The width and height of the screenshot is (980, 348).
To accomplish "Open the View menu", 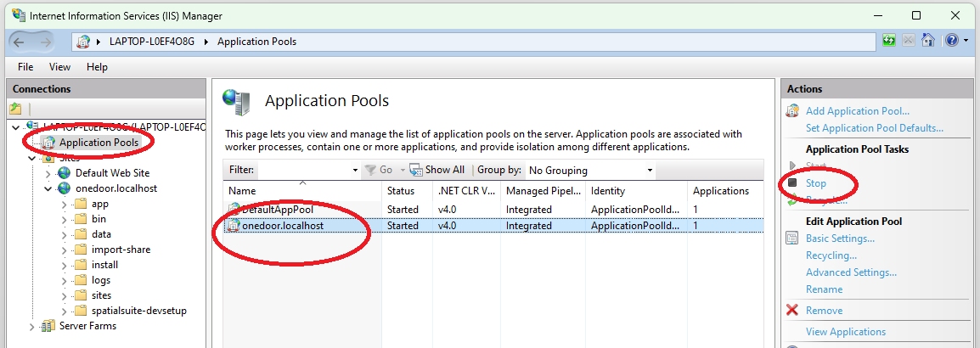I will pos(60,67).
